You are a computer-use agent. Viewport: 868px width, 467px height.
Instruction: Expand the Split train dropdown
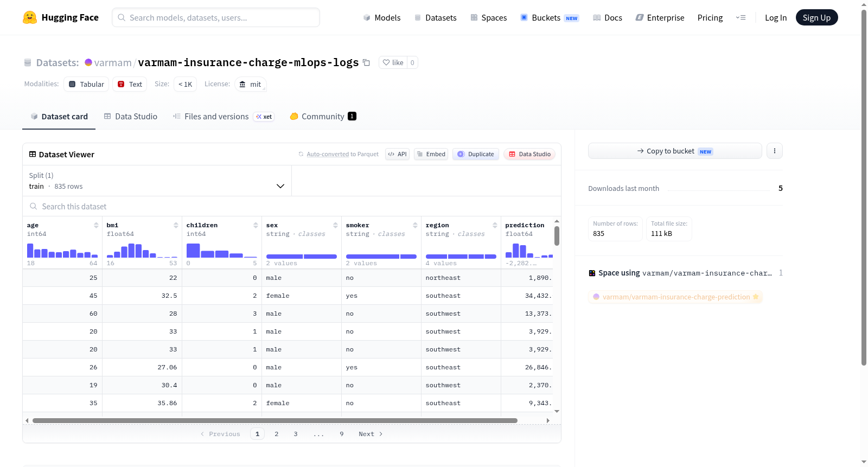(157, 181)
